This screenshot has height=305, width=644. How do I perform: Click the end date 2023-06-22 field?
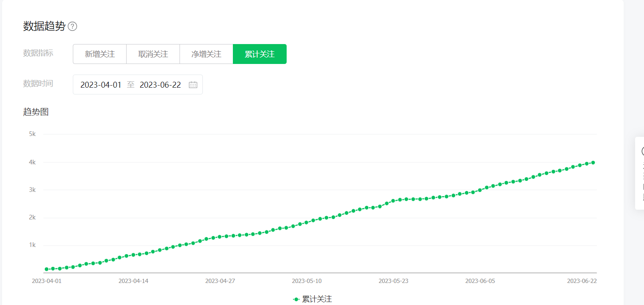[160, 85]
